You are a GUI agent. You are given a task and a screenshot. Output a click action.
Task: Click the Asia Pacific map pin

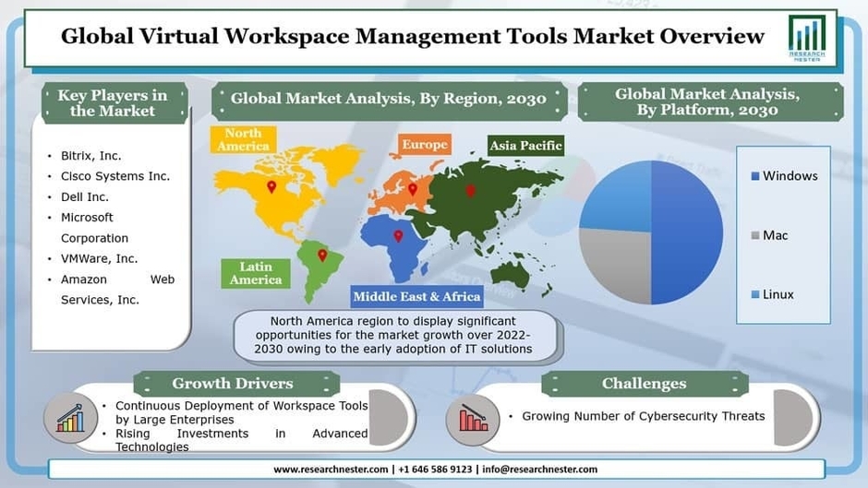coord(470,191)
